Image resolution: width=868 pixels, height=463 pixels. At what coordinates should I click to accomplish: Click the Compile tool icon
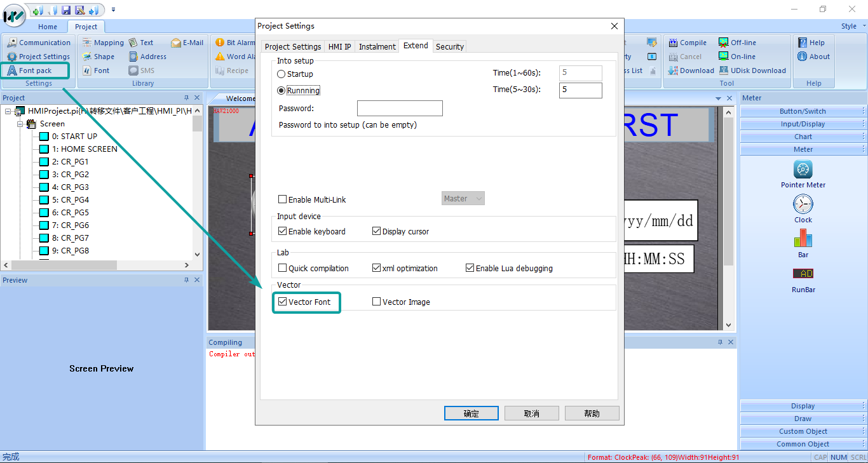[x=673, y=43]
